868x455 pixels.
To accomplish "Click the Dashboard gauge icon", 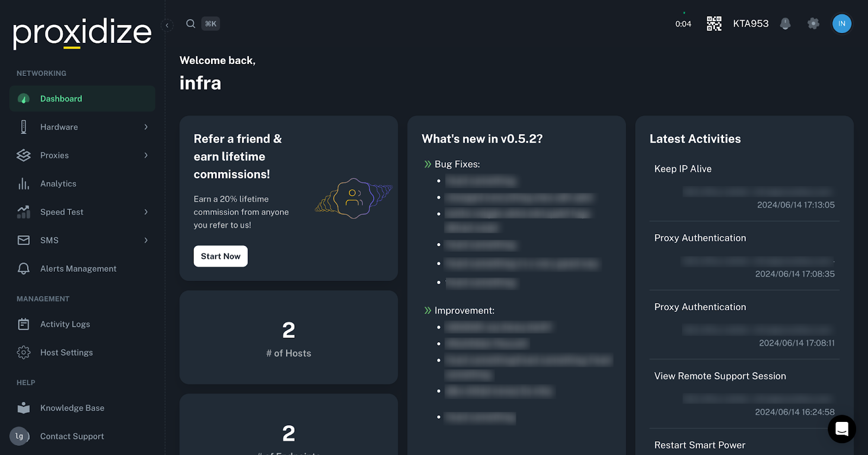I will 23,99.
